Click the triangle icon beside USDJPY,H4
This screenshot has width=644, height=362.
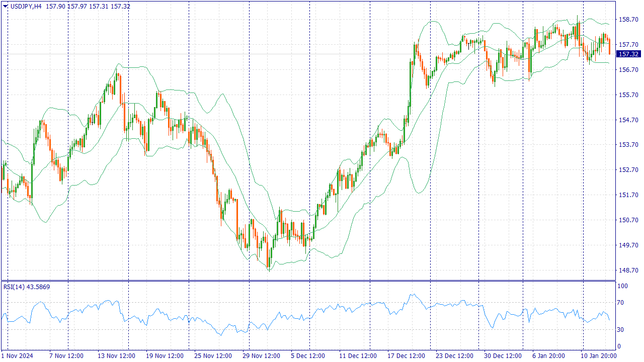(6, 6)
